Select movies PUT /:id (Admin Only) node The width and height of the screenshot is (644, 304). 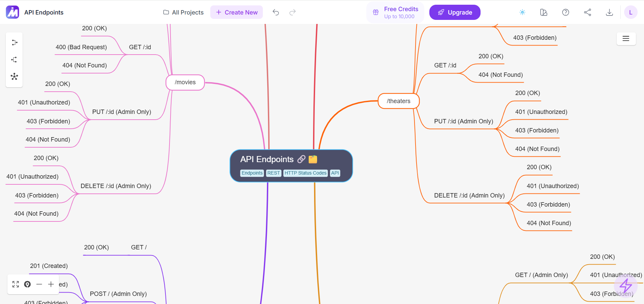tap(122, 112)
